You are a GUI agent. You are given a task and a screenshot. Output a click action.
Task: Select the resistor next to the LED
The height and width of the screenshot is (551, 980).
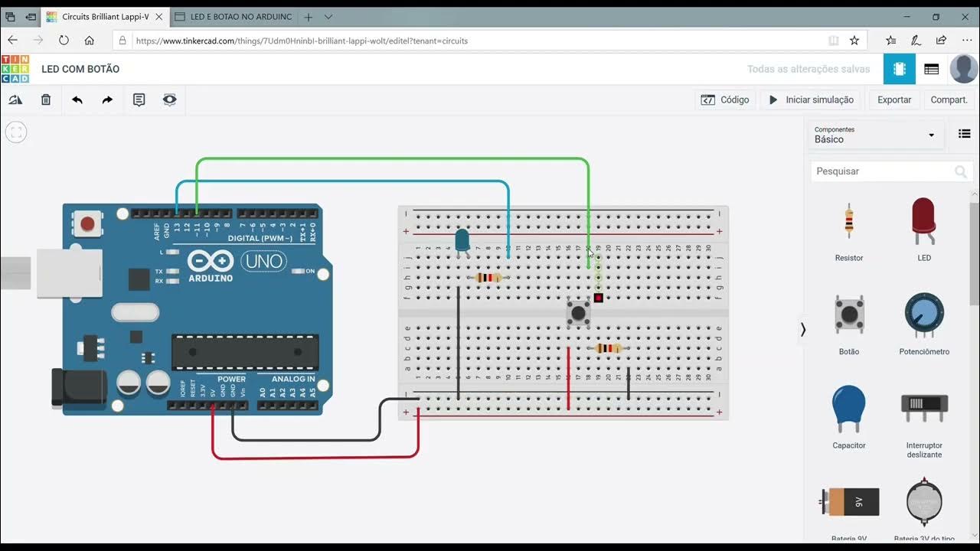tap(488, 278)
